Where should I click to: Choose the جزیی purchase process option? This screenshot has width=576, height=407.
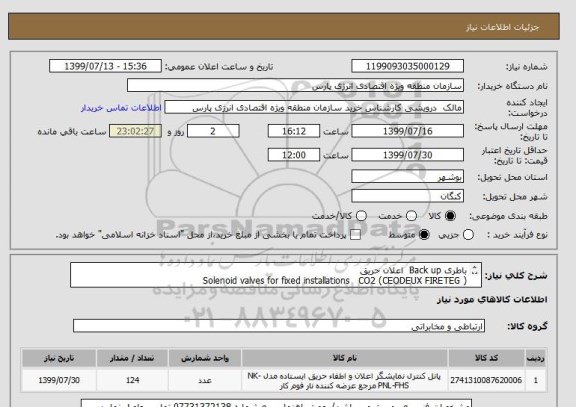[468, 235]
